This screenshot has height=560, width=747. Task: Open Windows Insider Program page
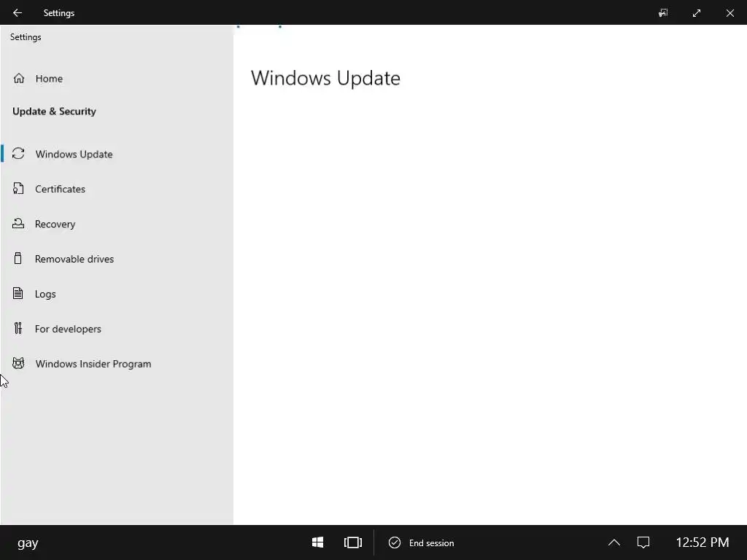pyautogui.click(x=117, y=364)
